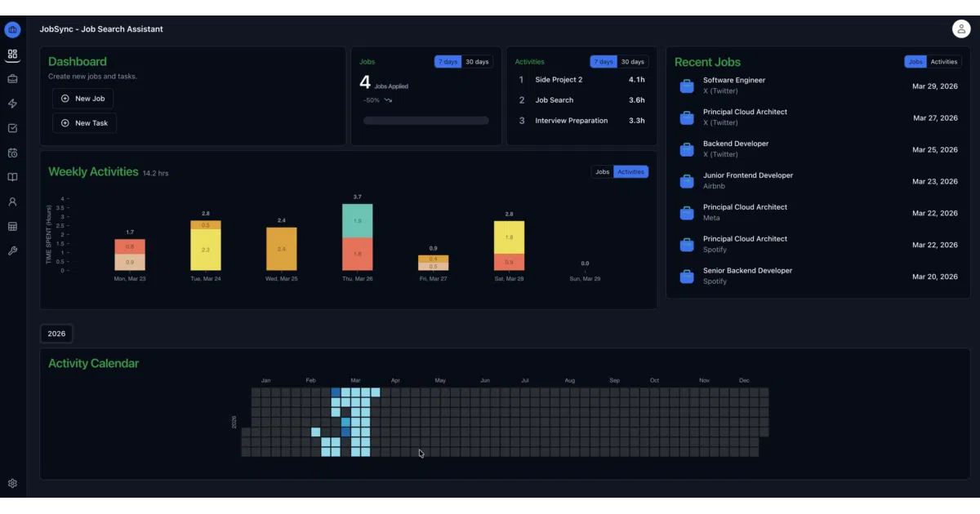Viewport: 980px width, 514px height.
Task: Select the teal segment in Thu, Mar 26 bar
Action: pos(357,220)
